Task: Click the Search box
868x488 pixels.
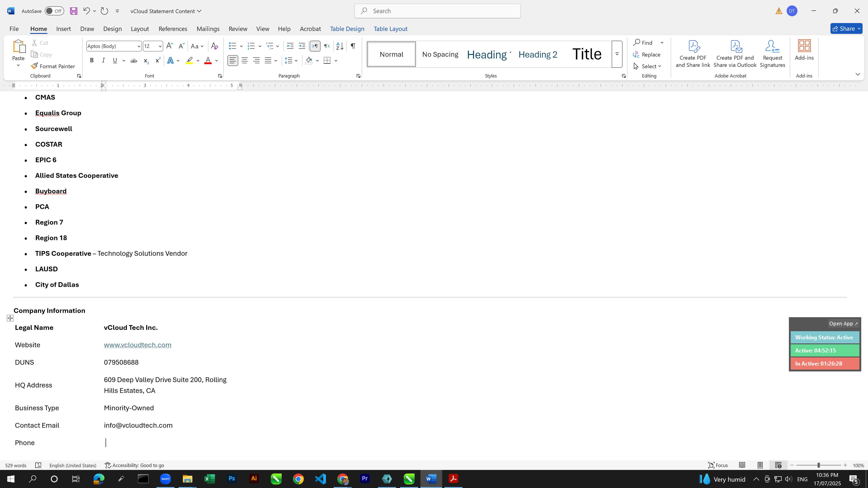Action: click(x=437, y=11)
